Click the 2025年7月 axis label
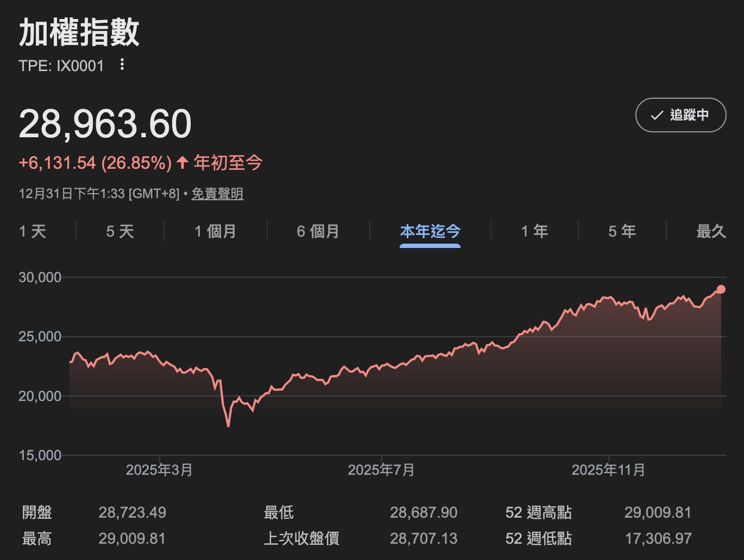This screenshot has width=744, height=560. coord(381,470)
